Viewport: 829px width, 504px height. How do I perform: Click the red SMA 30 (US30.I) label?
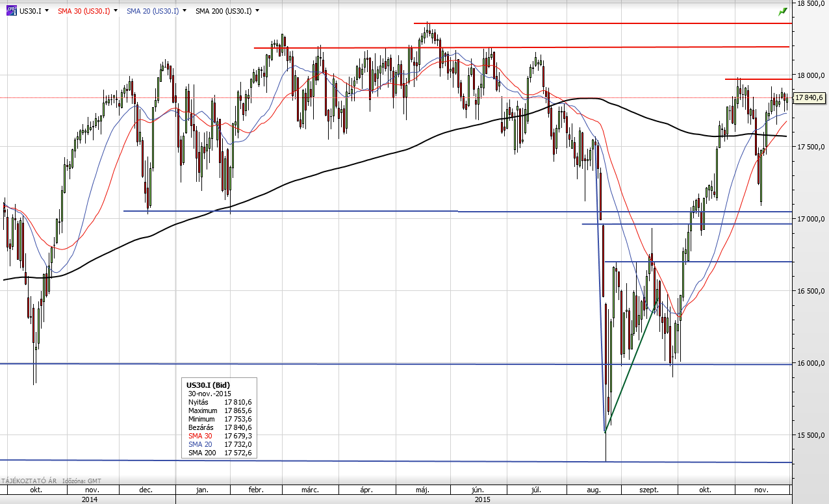coord(84,11)
